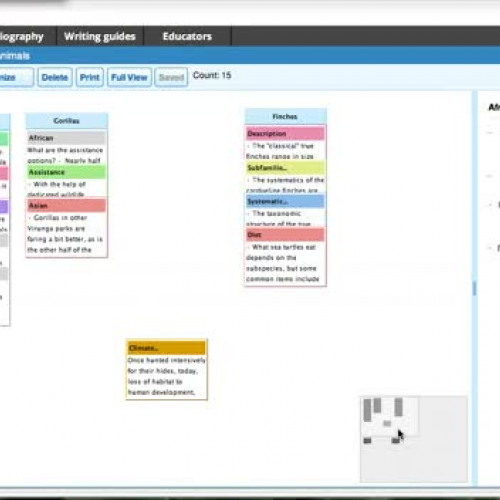
Task: Open the yellow Subfamilie... notecard
Action: [x=285, y=168]
